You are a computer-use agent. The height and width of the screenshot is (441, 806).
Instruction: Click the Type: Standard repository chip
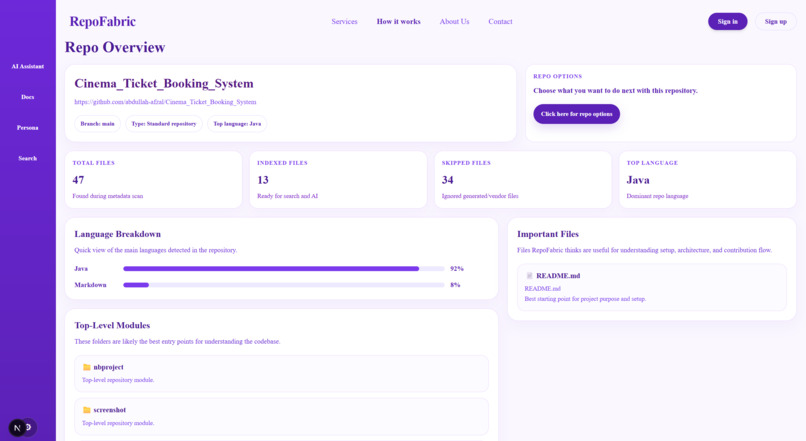click(x=163, y=124)
